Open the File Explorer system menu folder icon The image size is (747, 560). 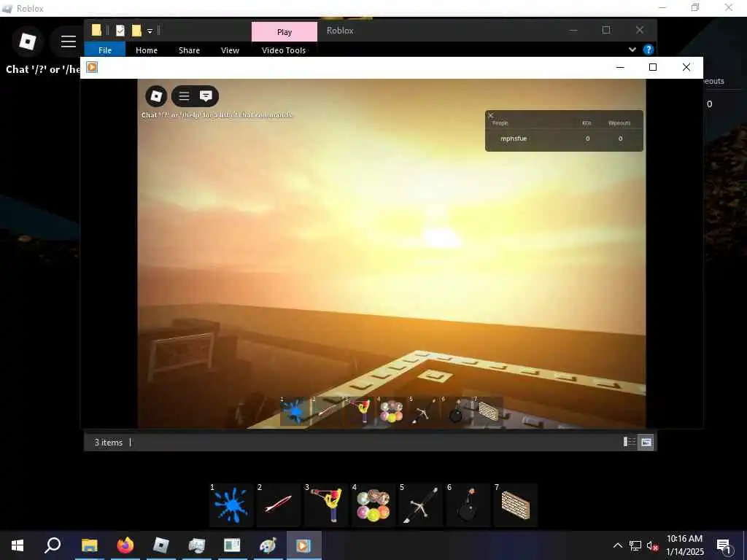tap(96, 31)
